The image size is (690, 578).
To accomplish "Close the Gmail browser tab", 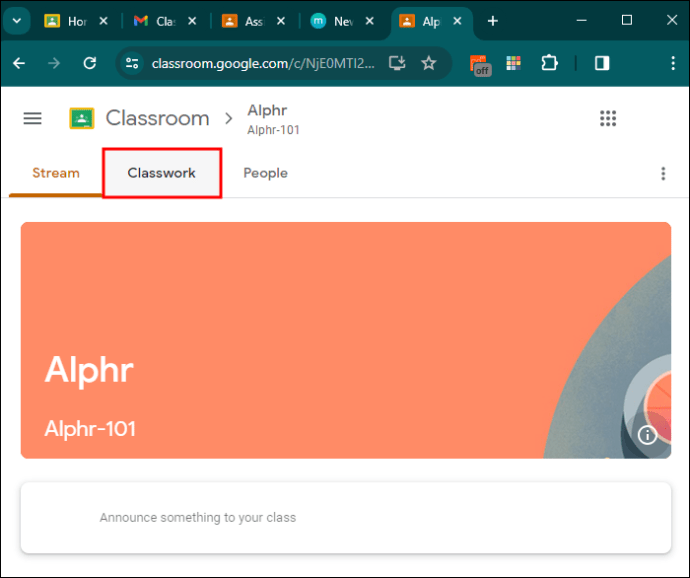I will (192, 21).
